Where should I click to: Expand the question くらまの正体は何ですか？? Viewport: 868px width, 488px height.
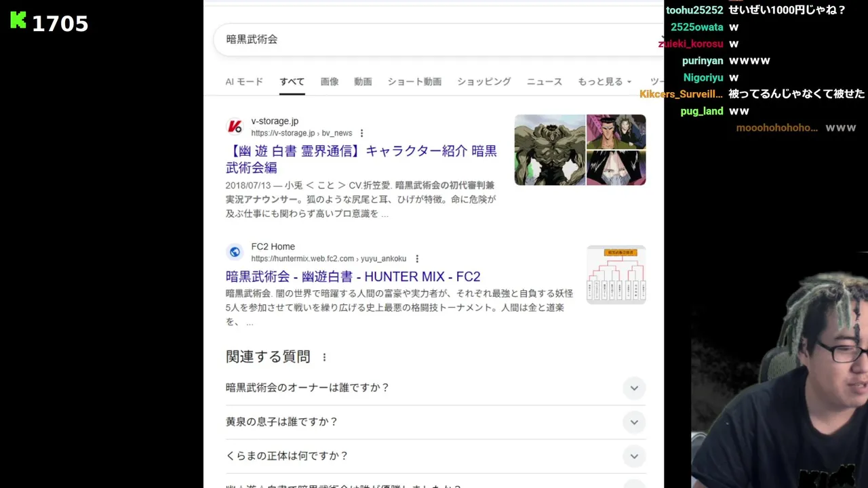[x=634, y=455]
